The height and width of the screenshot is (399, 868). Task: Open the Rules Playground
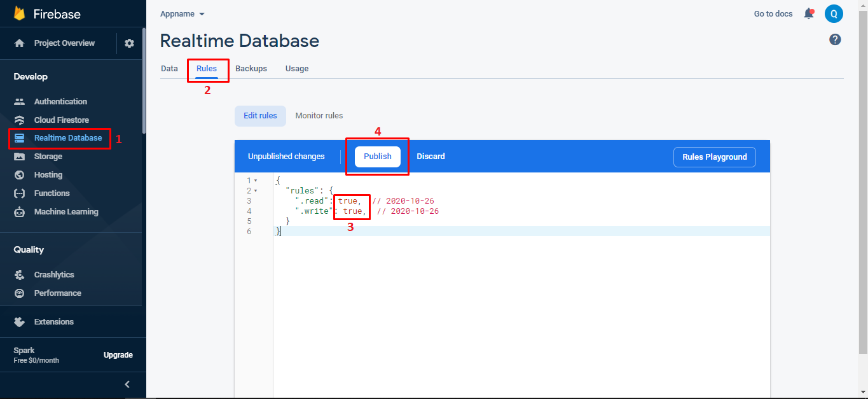714,157
